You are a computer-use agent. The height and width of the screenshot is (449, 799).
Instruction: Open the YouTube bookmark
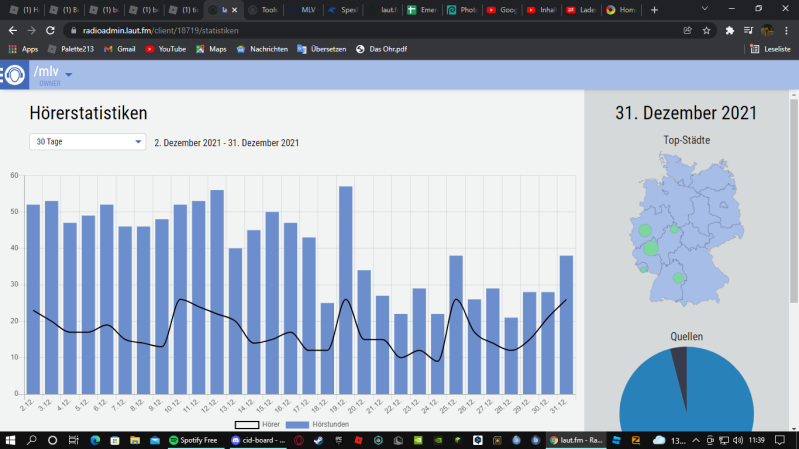click(x=166, y=49)
